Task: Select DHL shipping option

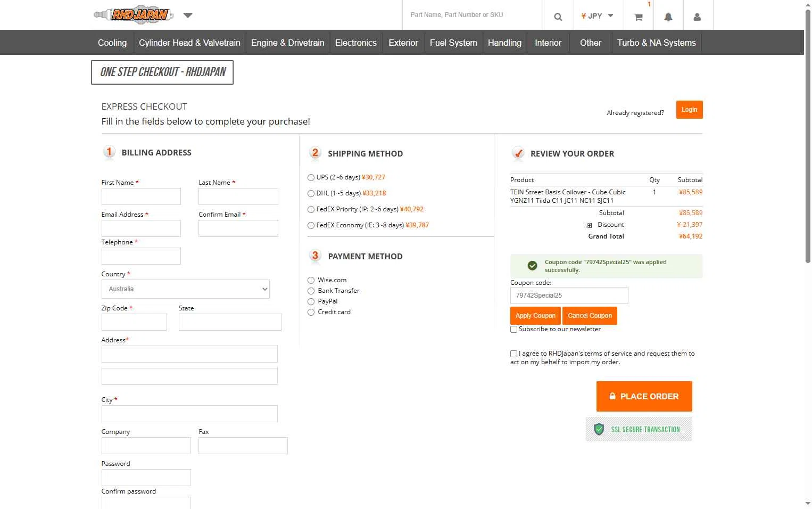Action: point(311,194)
